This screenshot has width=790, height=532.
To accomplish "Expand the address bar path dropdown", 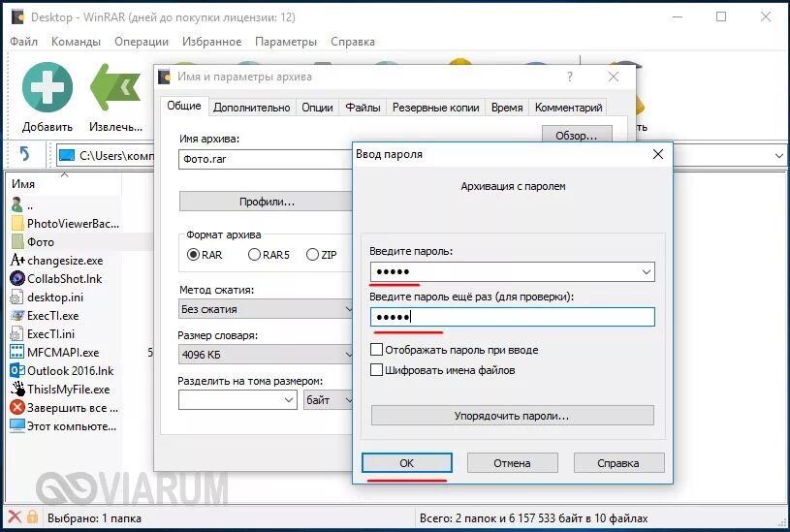I will 779,156.
